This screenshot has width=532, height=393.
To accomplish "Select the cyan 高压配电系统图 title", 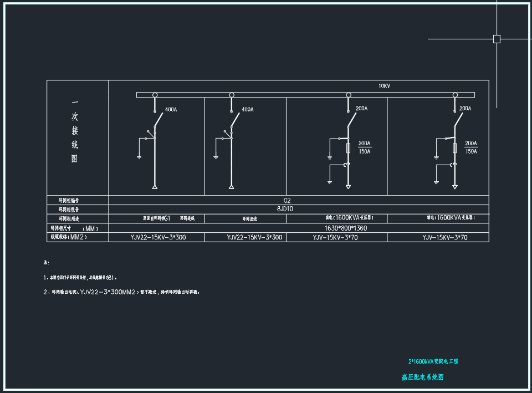I will pos(422,377).
